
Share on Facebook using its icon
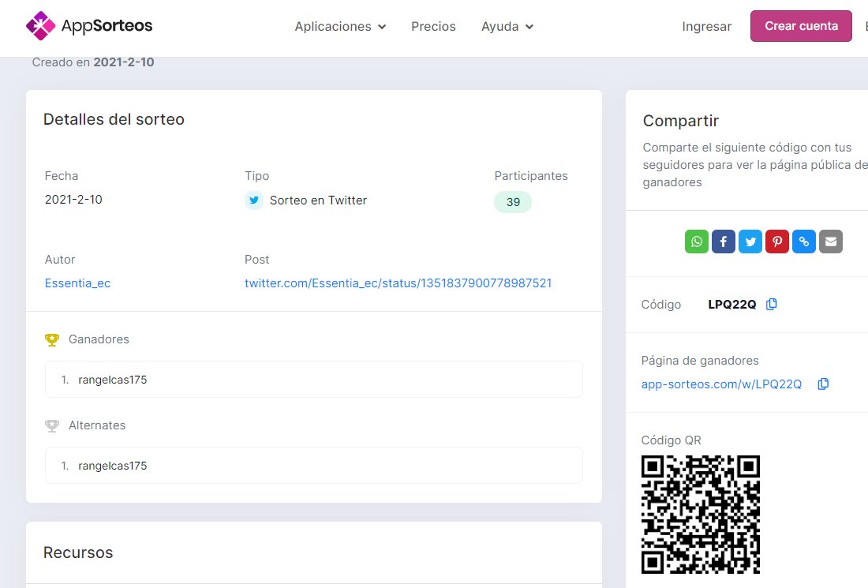pyautogui.click(x=724, y=242)
